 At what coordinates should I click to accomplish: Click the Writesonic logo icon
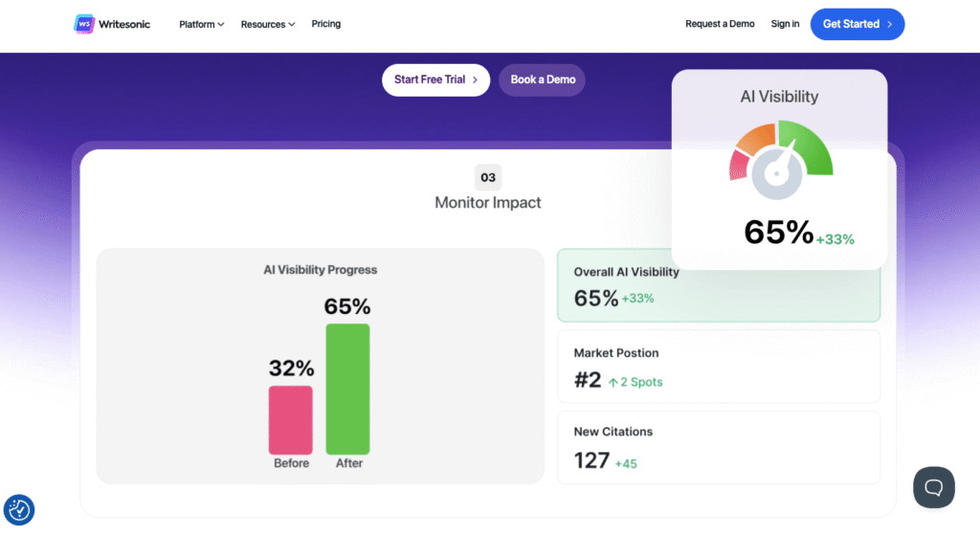84,24
